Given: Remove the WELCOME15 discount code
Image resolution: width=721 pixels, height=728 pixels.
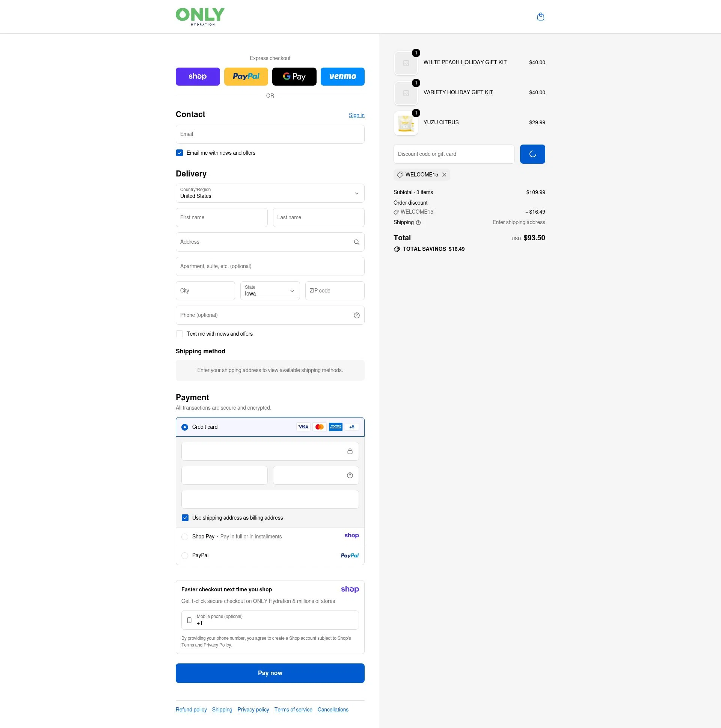Looking at the screenshot, I should coord(444,175).
